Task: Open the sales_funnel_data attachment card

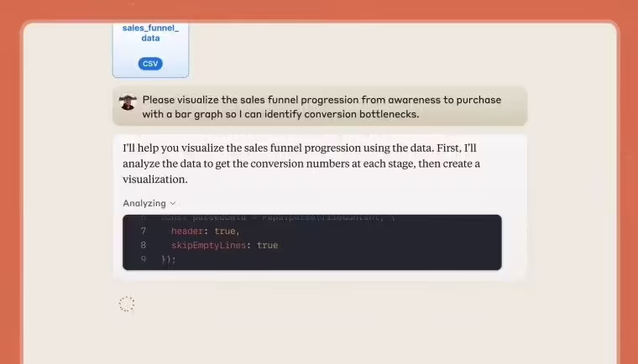Action: tap(150, 48)
